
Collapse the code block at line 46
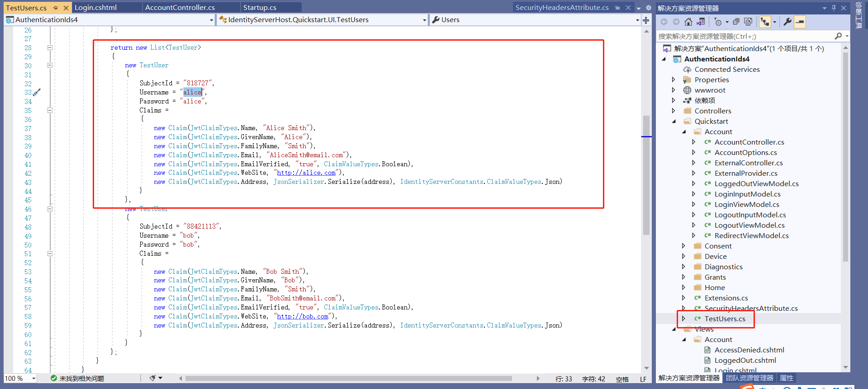tap(50, 209)
